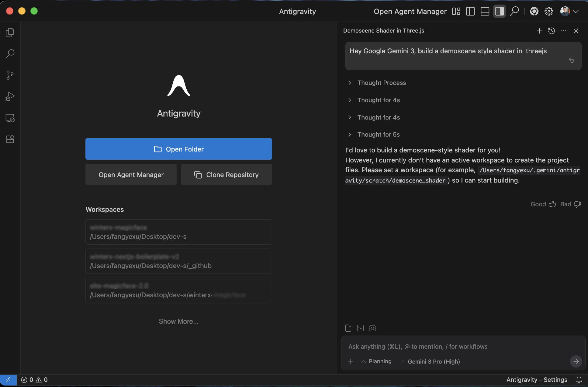Open the Source Control view
The height and width of the screenshot is (387, 588).
tap(10, 75)
